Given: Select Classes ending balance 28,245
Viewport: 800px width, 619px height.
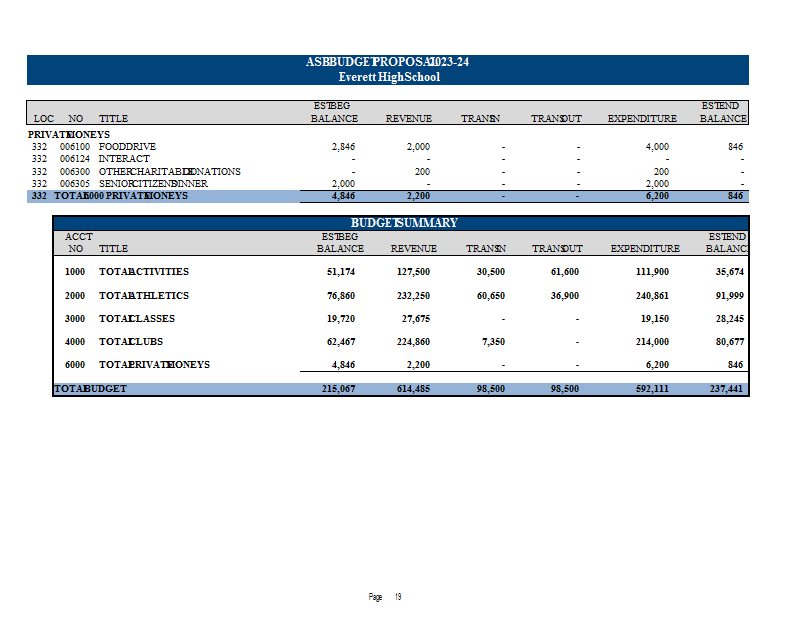Looking at the screenshot, I should [730, 318].
